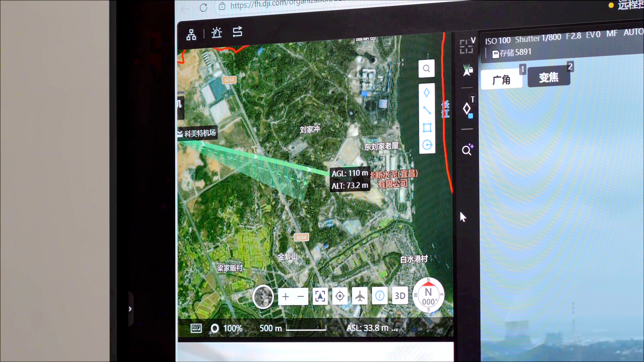This screenshot has height=362, width=644.
Task: Expand the collapsed left side panel arrow
Action: pos(130,309)
